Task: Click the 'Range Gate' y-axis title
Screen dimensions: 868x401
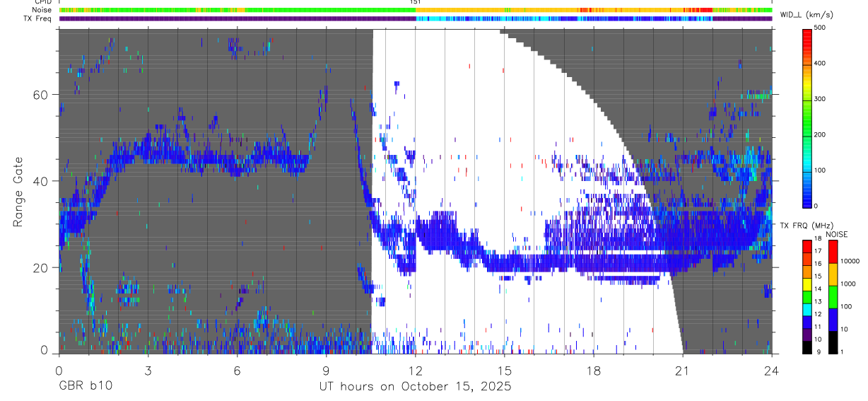Action: click(18, 192)
